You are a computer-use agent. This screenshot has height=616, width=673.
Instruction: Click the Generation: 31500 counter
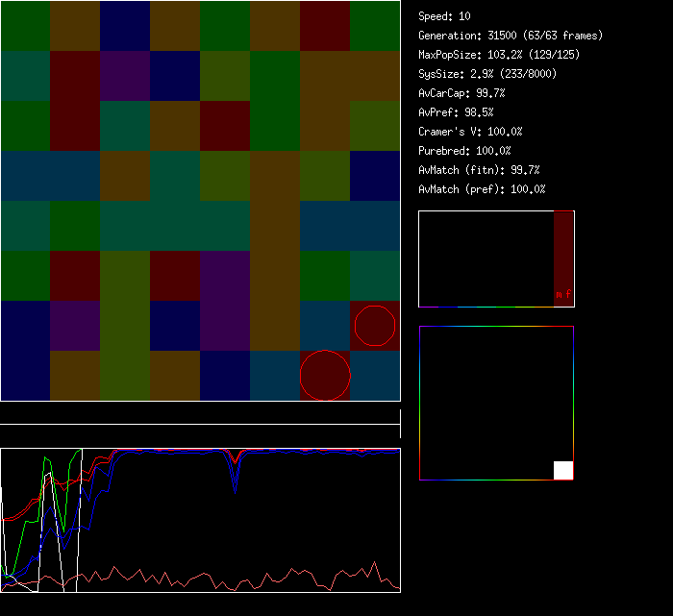coord(511,36)
